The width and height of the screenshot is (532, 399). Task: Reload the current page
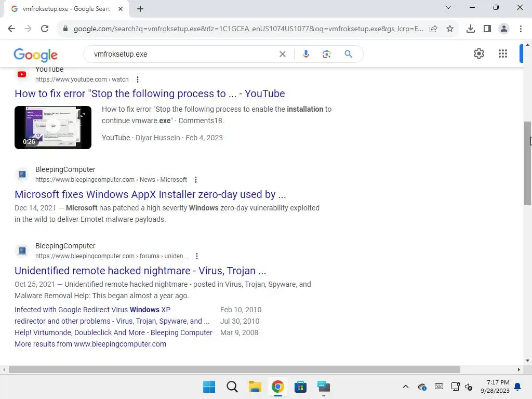pyautogui.click(x=45, y=29)
